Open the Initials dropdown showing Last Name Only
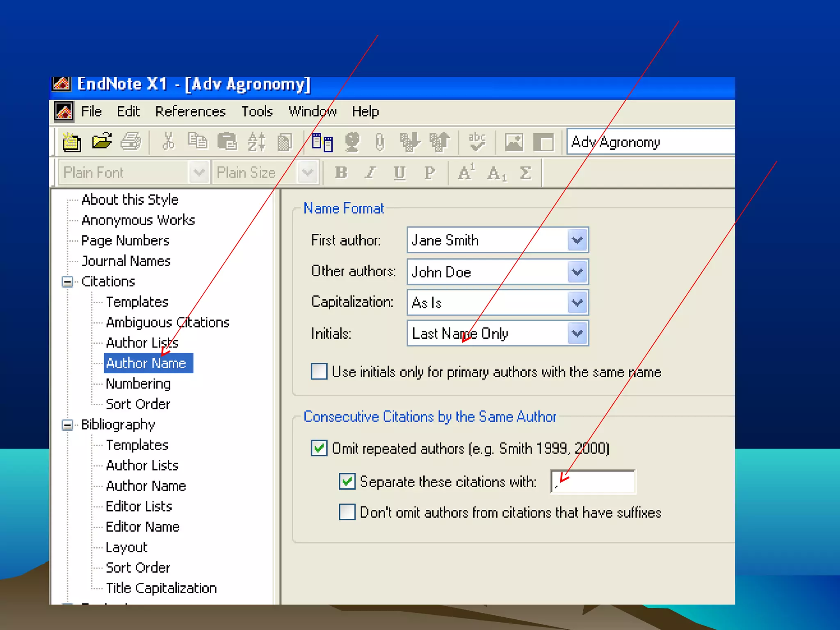840x630 pixels. pos(577,333)
